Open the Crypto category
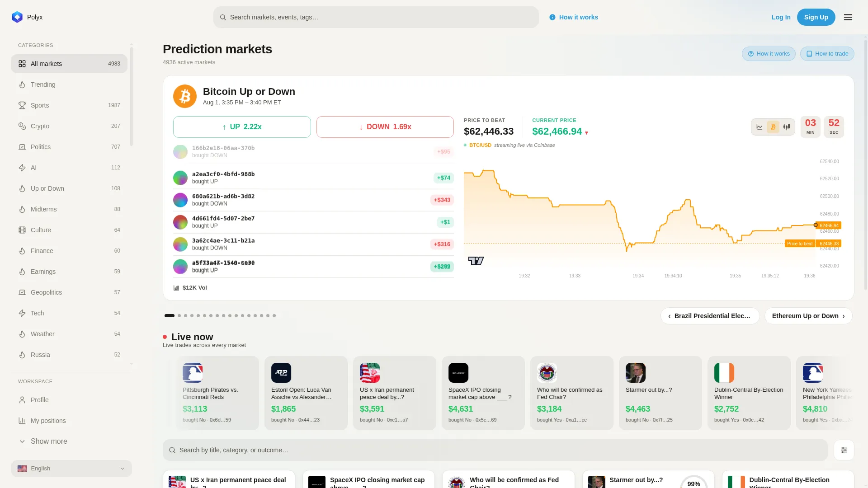This screenshot has height=488, width=868. click(x=69, y=126)
